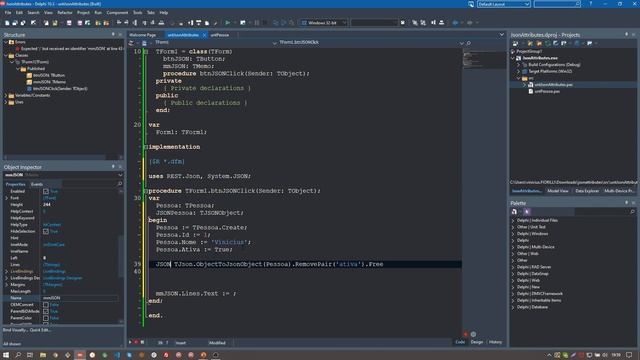Screen dimensions: 640x360
Task: Switch to untPessoa editor tab
Action: click(220, 35)
